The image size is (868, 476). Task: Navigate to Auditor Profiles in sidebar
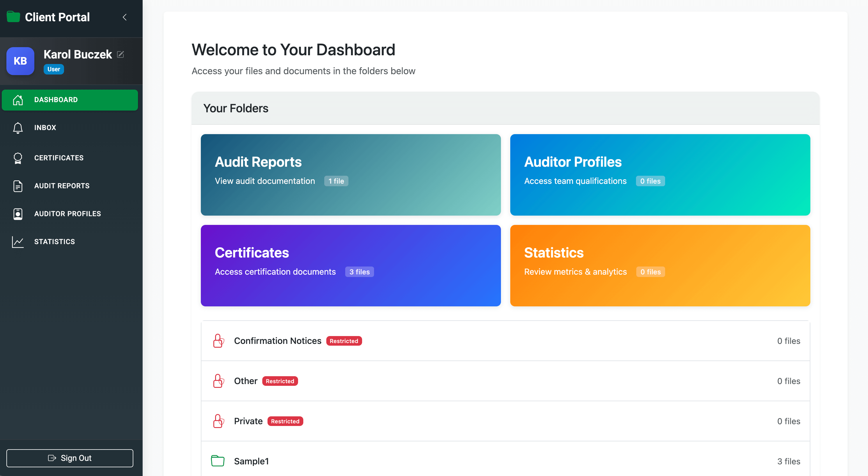point(68,214)
